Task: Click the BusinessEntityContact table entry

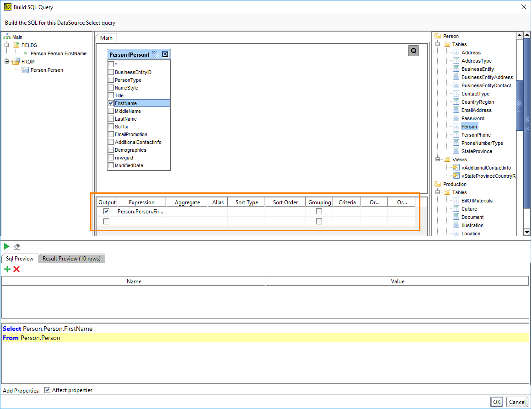Action: (486, 85)
